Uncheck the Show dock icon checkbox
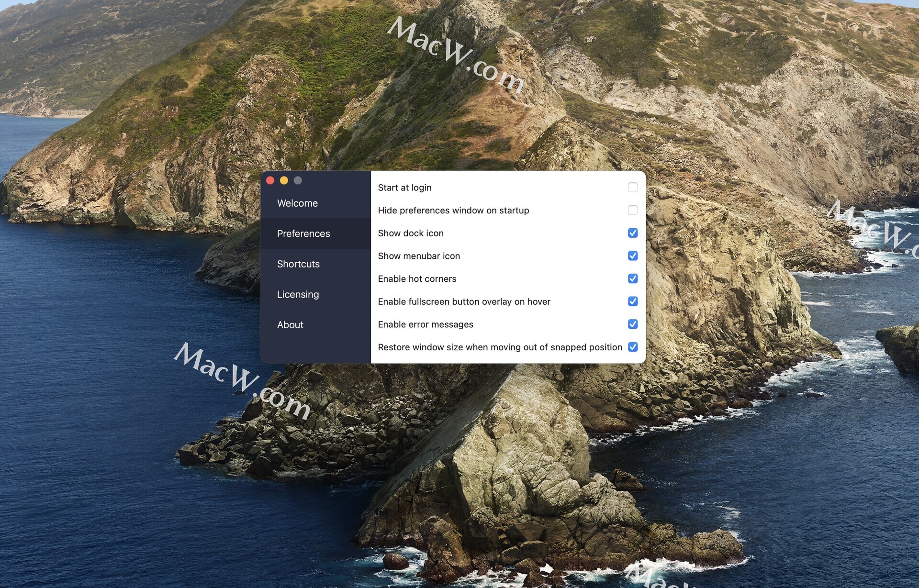Screen dimensions: 919x588 coord(632,233)
